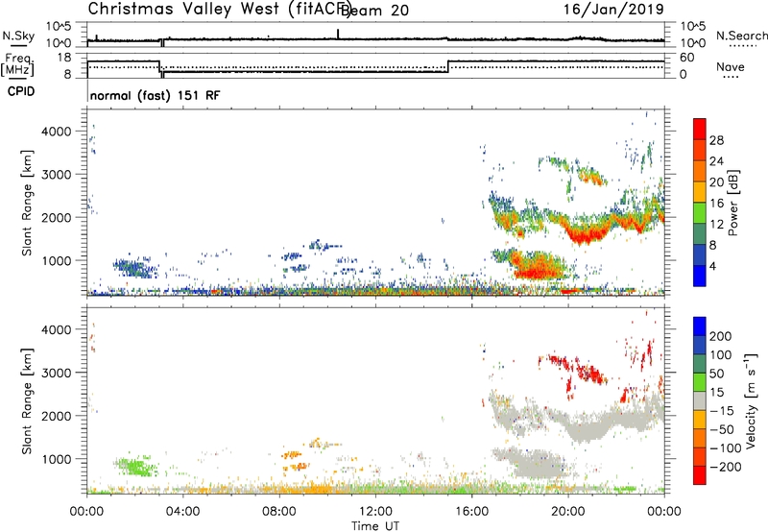The height and width of the screenshot is (532, 768).
Task: Click the frequency axis value '18'
Action: click(x=64, y=58)
